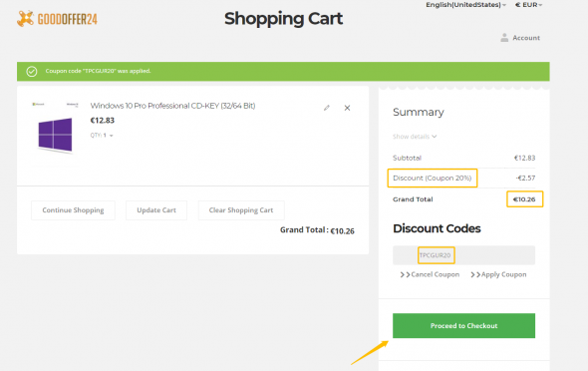The image size is (588, 371).
Task: Open the English(UnitedStates) language dropdown
Action: [x=465, y=5]
